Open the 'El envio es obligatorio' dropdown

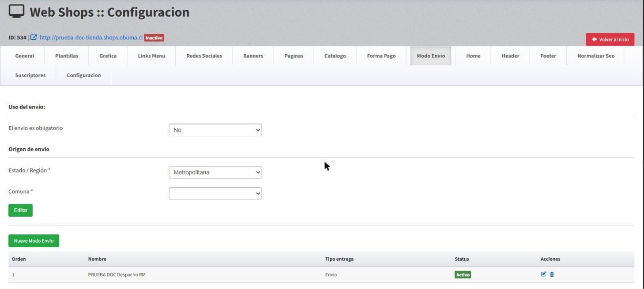coord(215,130)
